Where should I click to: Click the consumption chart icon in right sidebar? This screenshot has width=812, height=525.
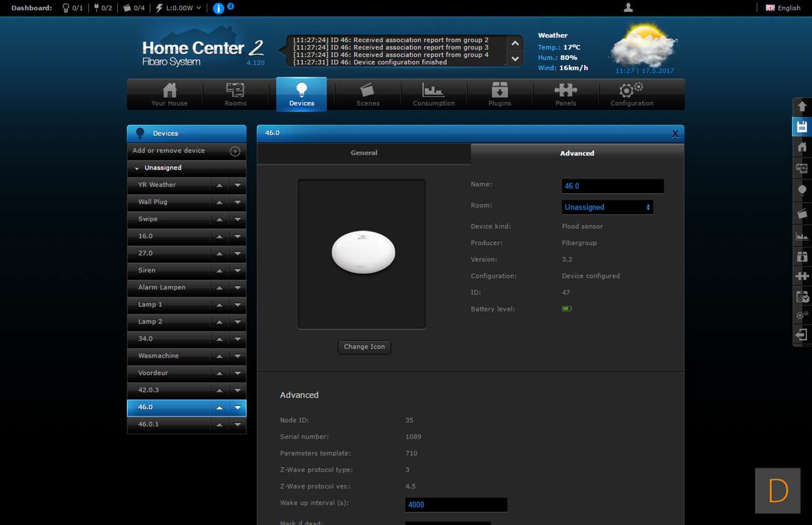coord(802,235)
